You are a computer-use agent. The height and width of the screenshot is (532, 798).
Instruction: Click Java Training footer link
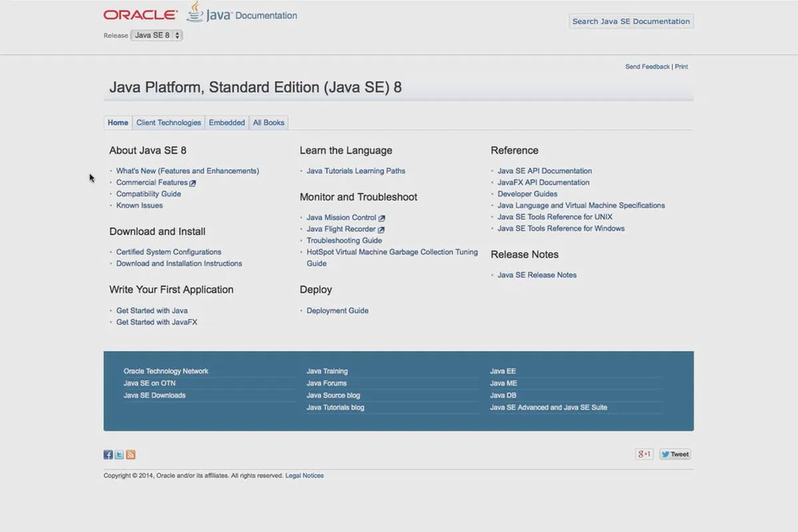[327, 371]
